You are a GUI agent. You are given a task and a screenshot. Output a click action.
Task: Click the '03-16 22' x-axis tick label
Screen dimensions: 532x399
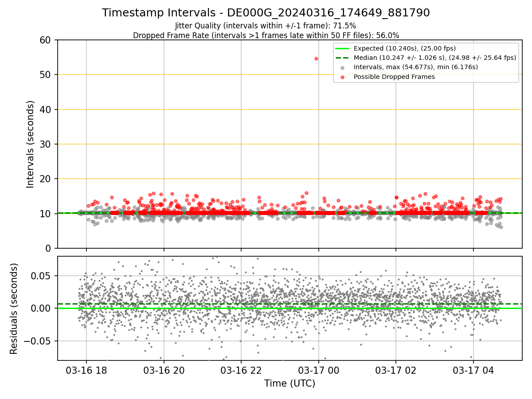(x=241, y=370)
